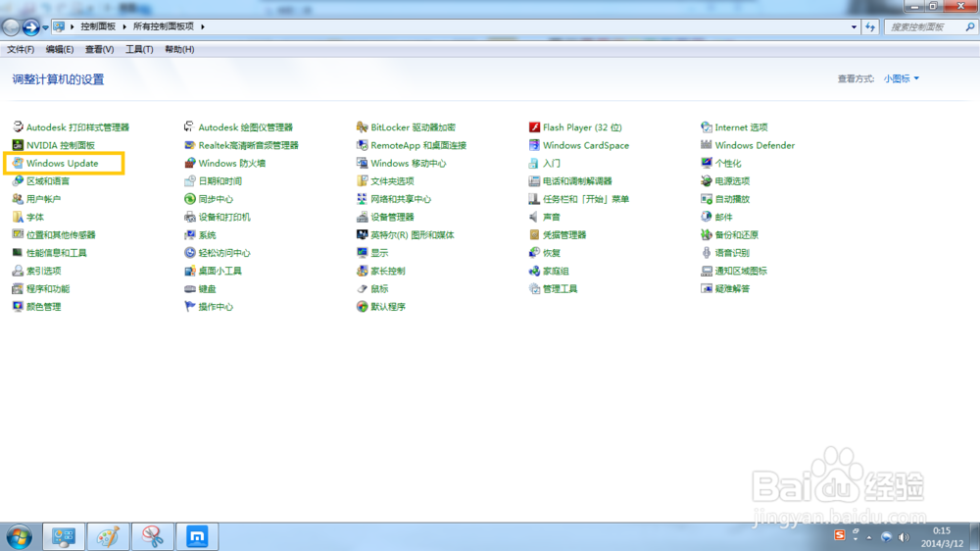This screenshot has width=980, height=551.
Task: Open the 声音 speaker icon
Action: pyautogui.click(x=534, y=217)
